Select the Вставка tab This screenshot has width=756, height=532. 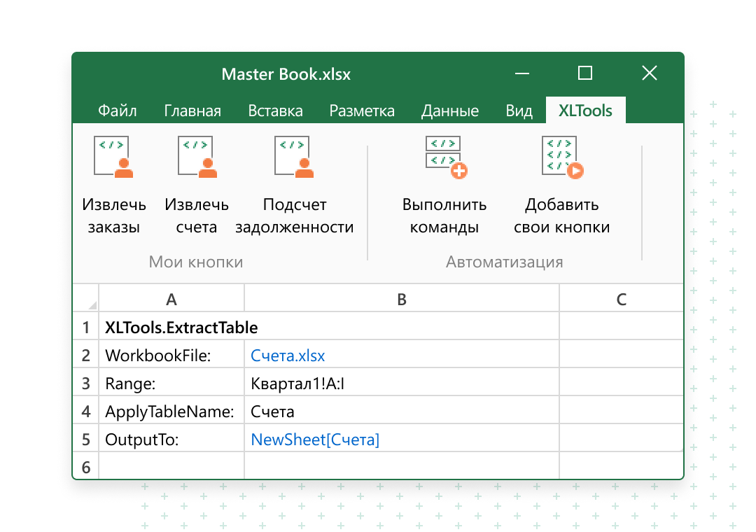[x=275, y=111]
